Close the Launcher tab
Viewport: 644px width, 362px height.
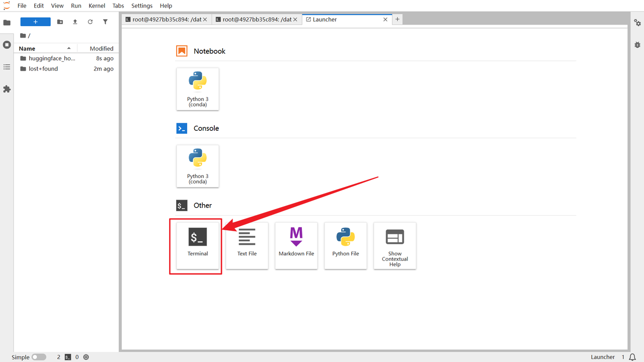tap(385, 19)
